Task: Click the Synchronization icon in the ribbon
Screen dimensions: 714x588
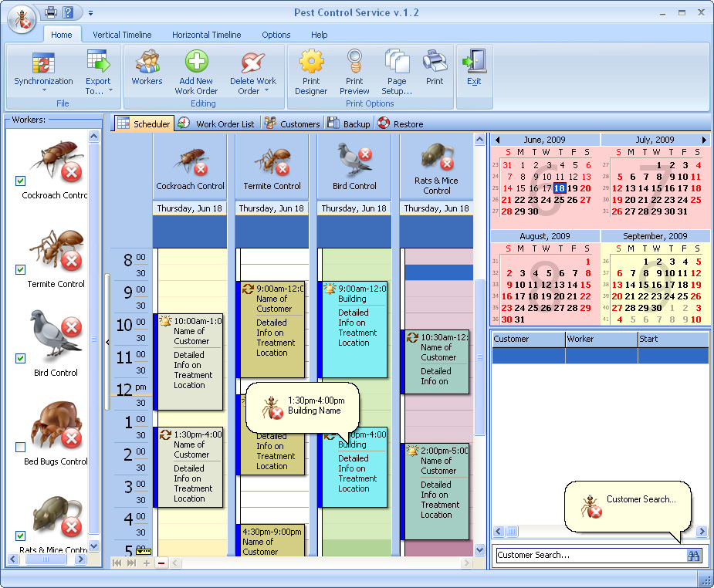Action: pos(43,63)
